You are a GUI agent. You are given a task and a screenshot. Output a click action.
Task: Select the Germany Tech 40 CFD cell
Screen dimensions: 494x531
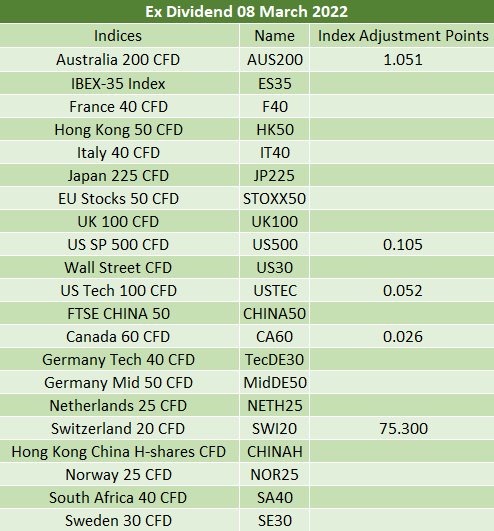click(x=118, y=360)
